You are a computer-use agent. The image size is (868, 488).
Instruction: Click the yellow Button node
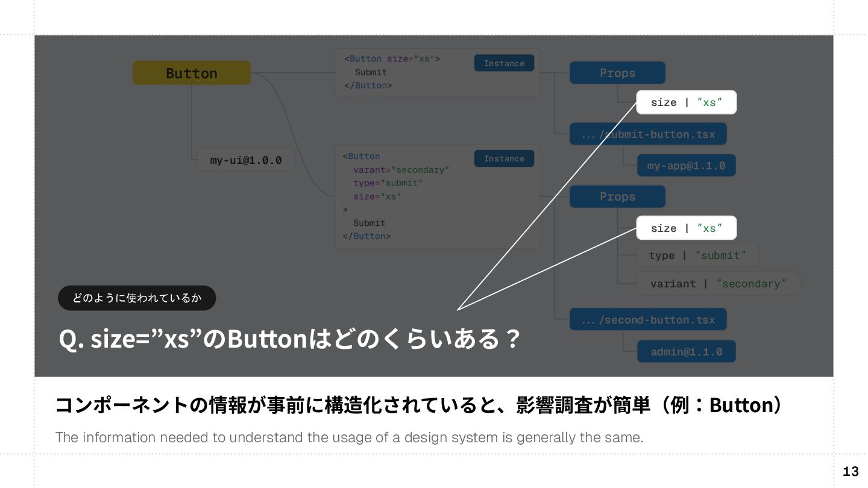[192, 73]
